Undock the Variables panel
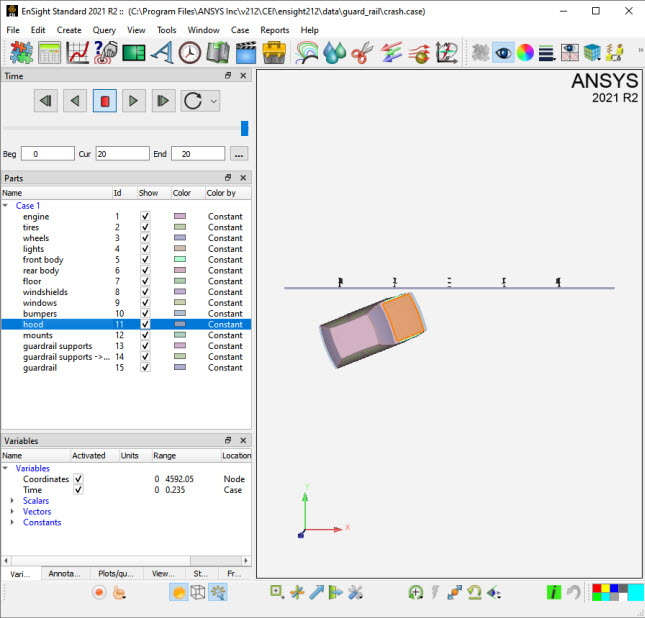The height and width of the screenshot is (618, 645). [228, 440]
